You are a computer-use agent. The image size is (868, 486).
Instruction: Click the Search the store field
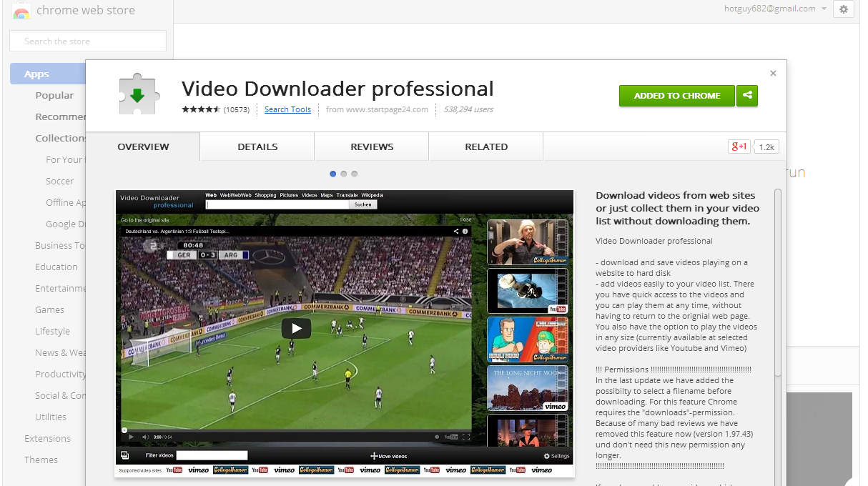(88, 41)
